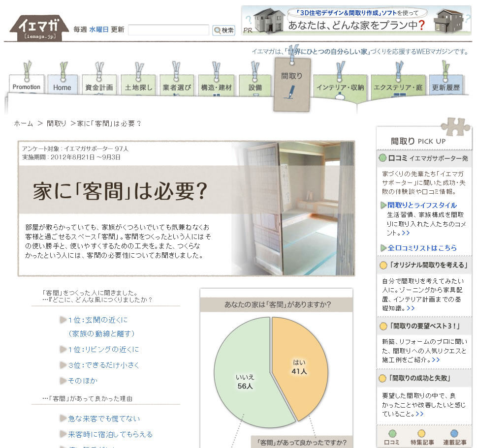Image resolution: width=477 pixels, height=448 pixels.
Task: Click arrow icon beside 来客時に宿泊してもらえる
Action: pyautogui.click(x=63, y=434)
